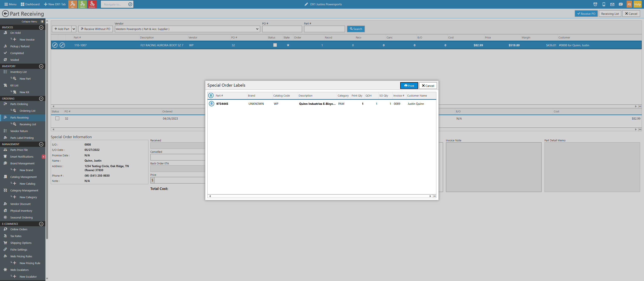This screenshot has width=644, height=281.
Task: Open the Add Part dropdown arrow
Action: click(x=74, y=29)
